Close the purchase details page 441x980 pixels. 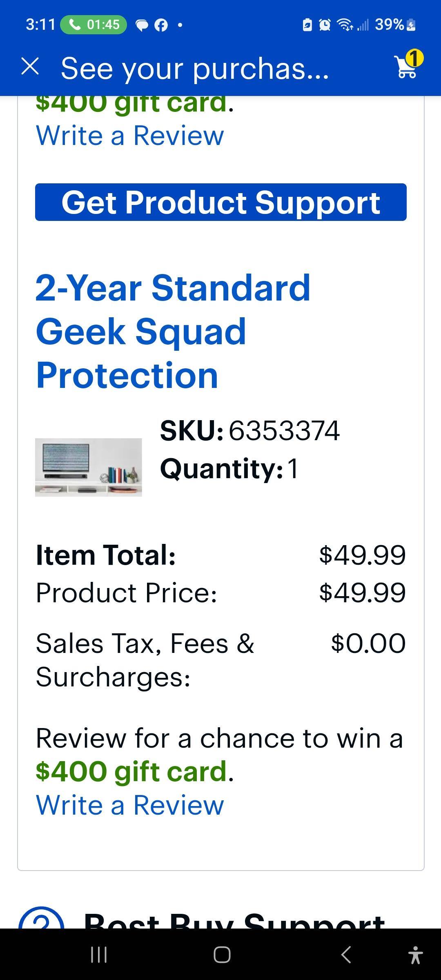[x=30, y=67]
